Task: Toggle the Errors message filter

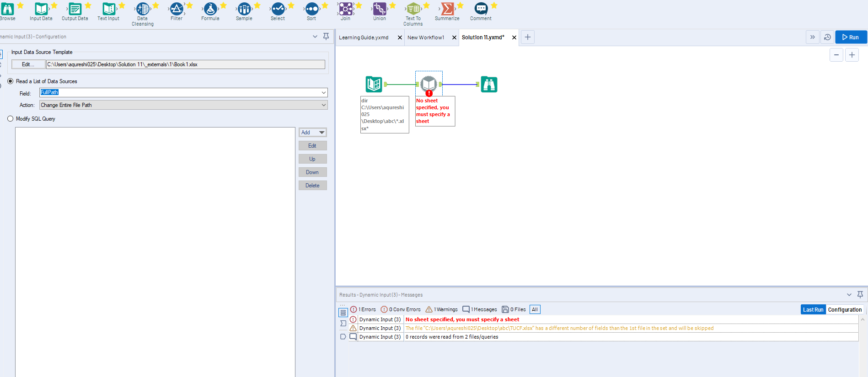Action: (363, 309)
